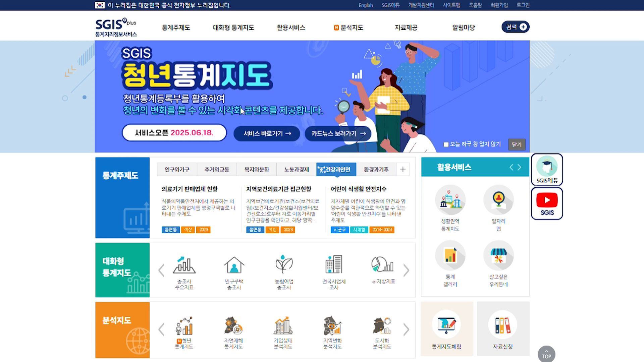
Task: Close the banner with 닫기 button
Action: 517,144
